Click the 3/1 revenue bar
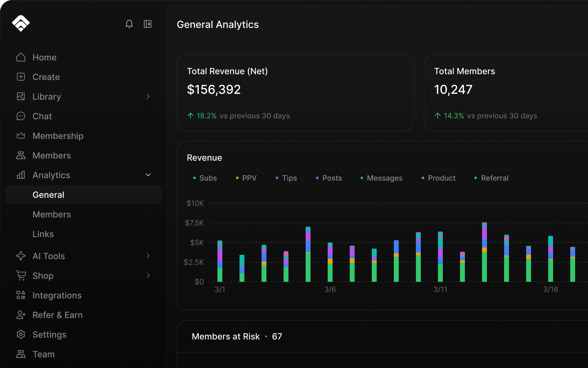Viewport: 588px width, 368px height. [x=220, y=261]
